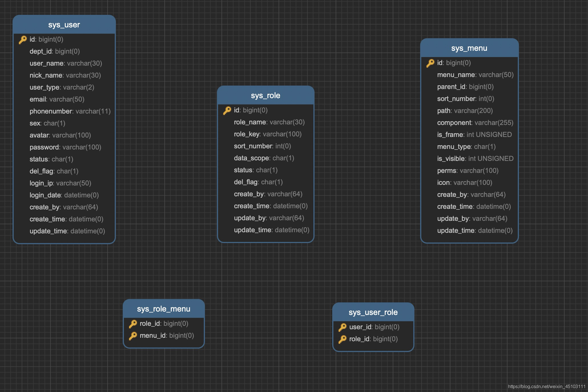Click menu_id: bigint(0) text in sys_role_menu
588x392 pixels.
coord(167,336)
